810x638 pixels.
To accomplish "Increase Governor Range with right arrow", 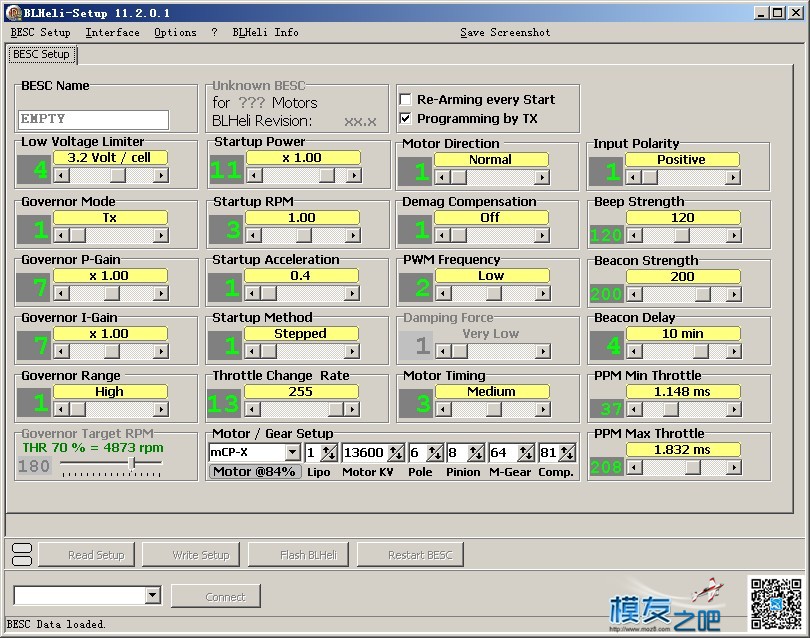I will 161,409.
